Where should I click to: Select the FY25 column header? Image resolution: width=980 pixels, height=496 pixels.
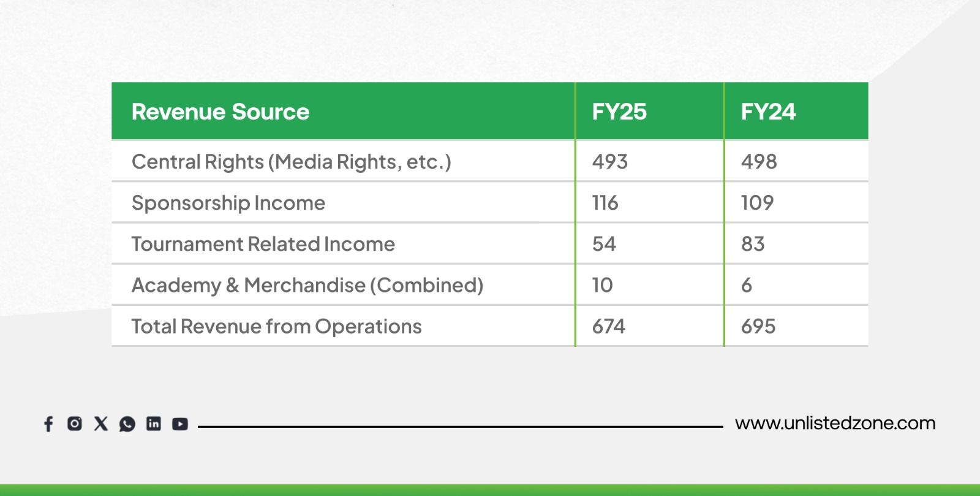(x=619, y=112)
